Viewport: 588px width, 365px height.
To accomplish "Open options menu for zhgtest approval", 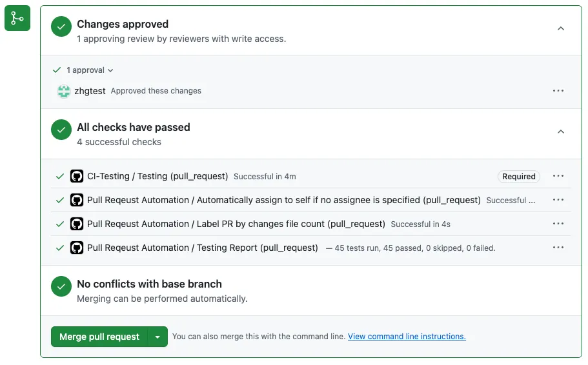I will click(558, 91).
